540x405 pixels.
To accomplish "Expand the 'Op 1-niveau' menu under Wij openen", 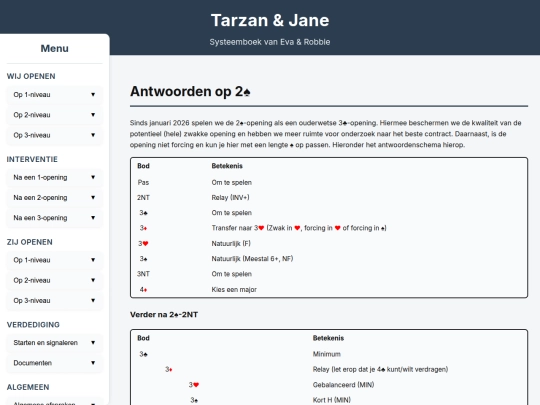I will (54, 95).
